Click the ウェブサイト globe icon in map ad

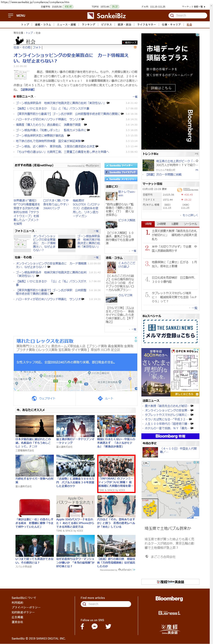(x=34, y=398)
